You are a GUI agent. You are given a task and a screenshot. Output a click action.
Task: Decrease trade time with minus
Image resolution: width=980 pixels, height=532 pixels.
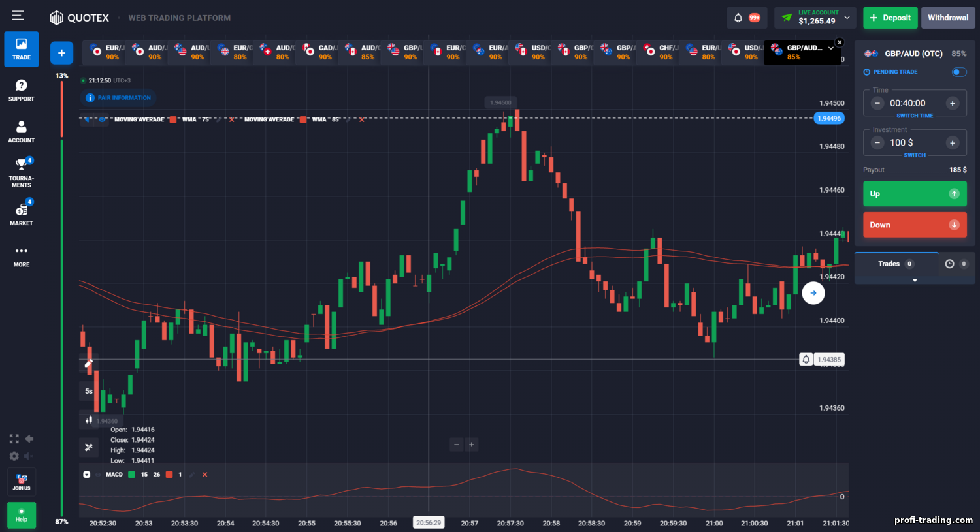tap(877, 103)
